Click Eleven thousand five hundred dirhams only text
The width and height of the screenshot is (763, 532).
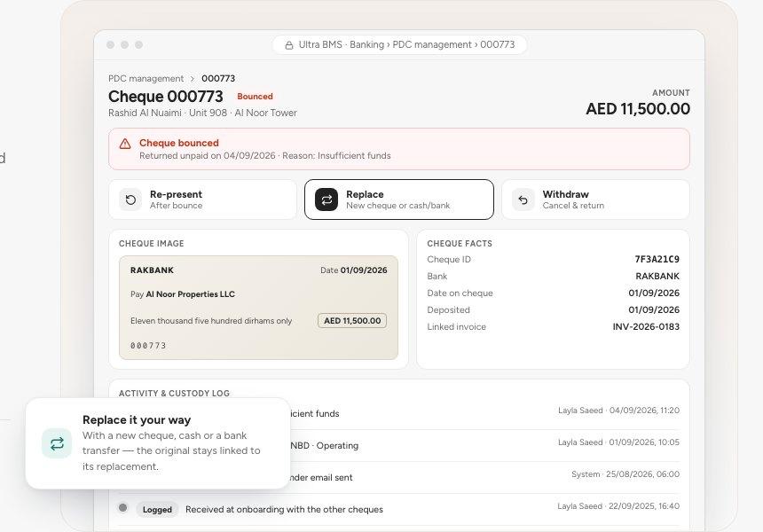pyautogui.click(x=211, y=321)
